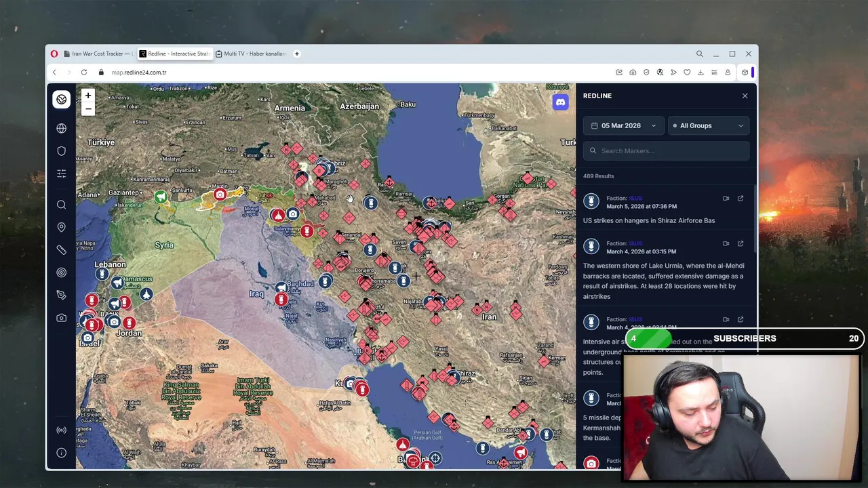Select the pen draw tool in sidebar
Viewport: 868px width, 488px height.
[61, 295]
